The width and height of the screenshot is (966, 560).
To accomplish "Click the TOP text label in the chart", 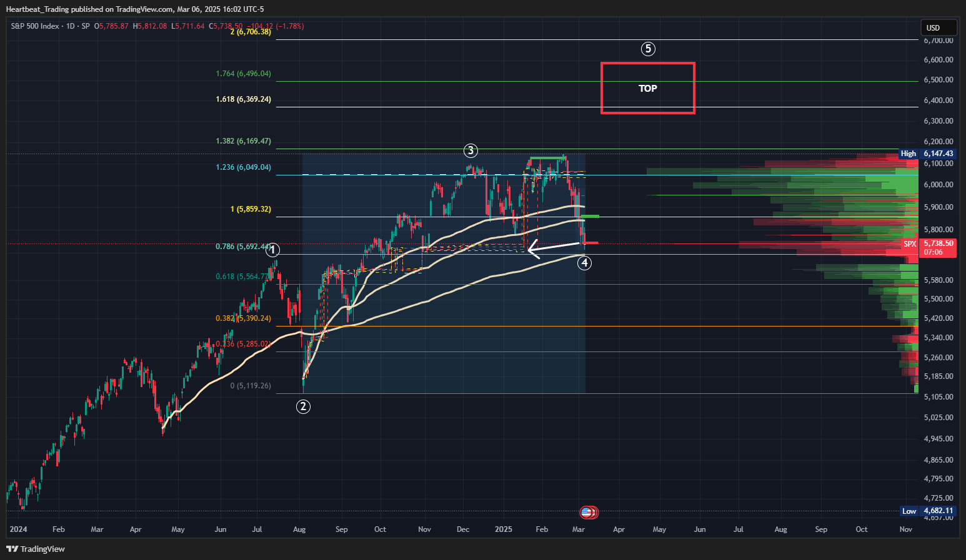I will [648, 89].
